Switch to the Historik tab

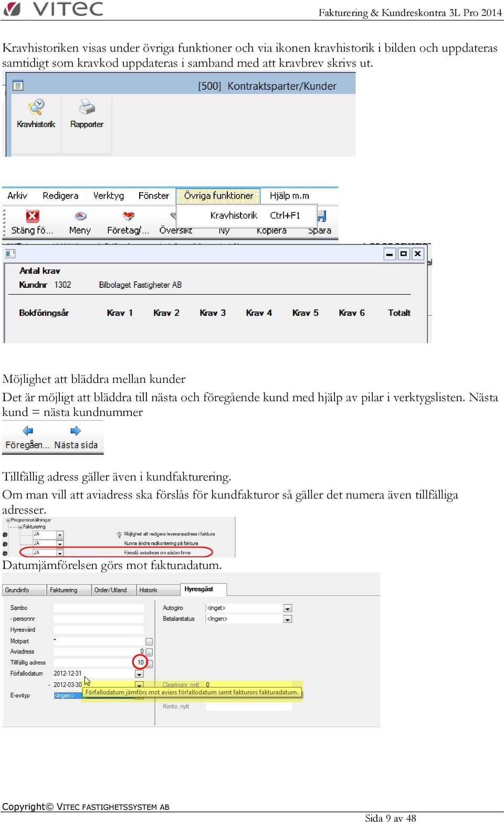point(158,590)
